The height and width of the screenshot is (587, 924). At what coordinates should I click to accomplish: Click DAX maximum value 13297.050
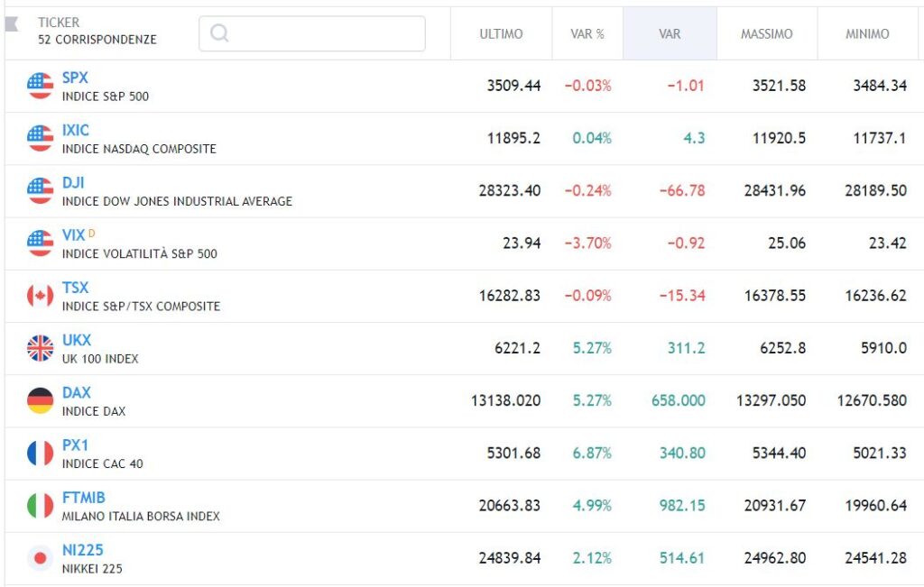tap(771, 400)
